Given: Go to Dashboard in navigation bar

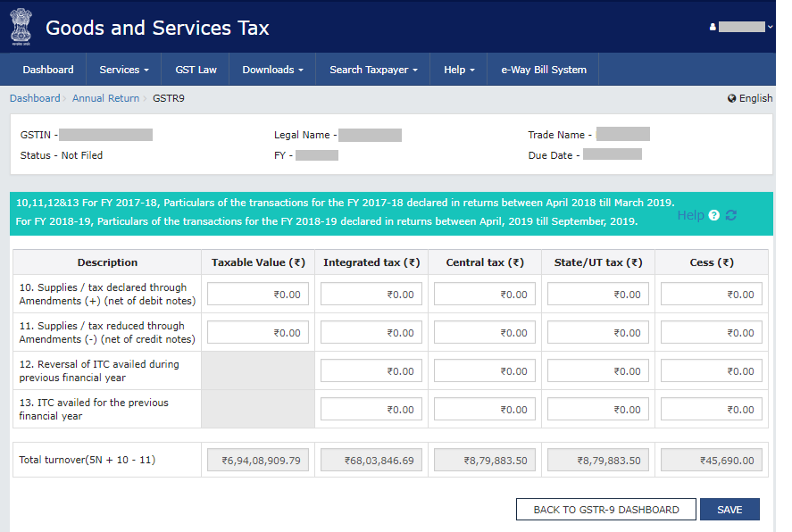Looking at the screenshot, I should point(48,70).
